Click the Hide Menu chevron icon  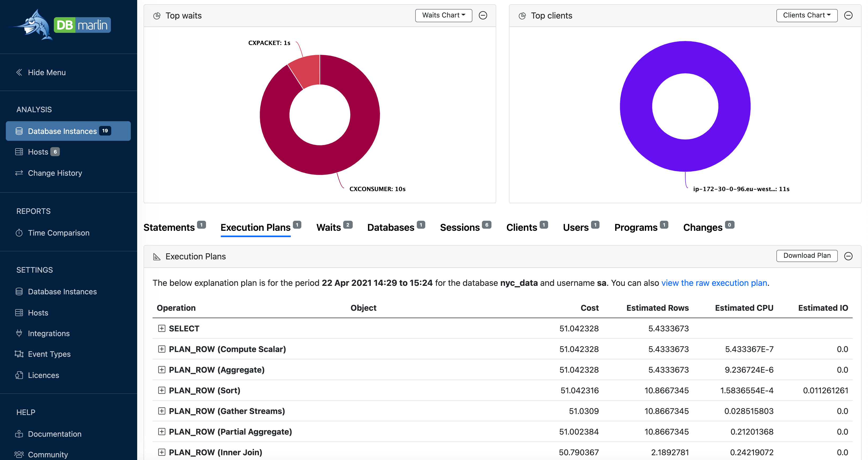19,73
